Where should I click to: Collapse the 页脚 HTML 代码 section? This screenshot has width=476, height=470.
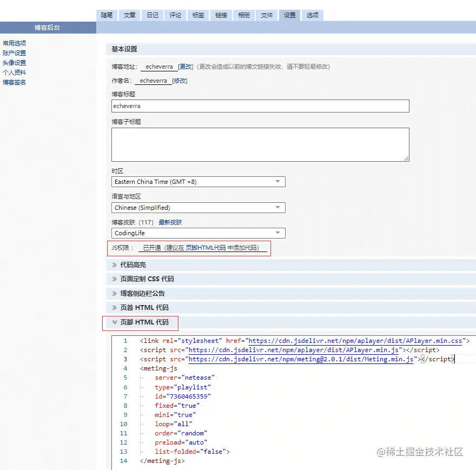(x=144, y=322)
